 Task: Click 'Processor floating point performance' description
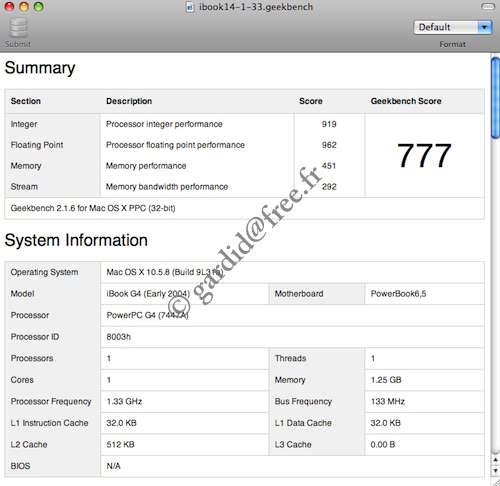click(175, 145)
